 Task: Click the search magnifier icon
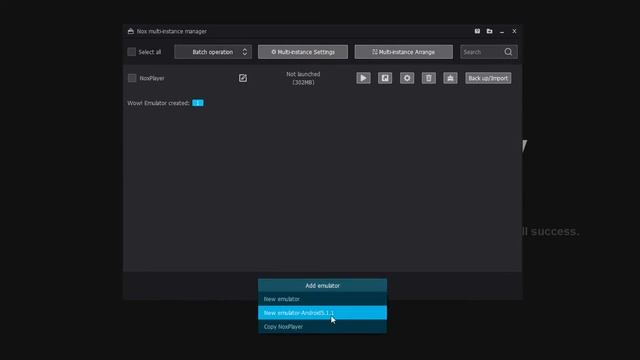(x=508, y=52)
